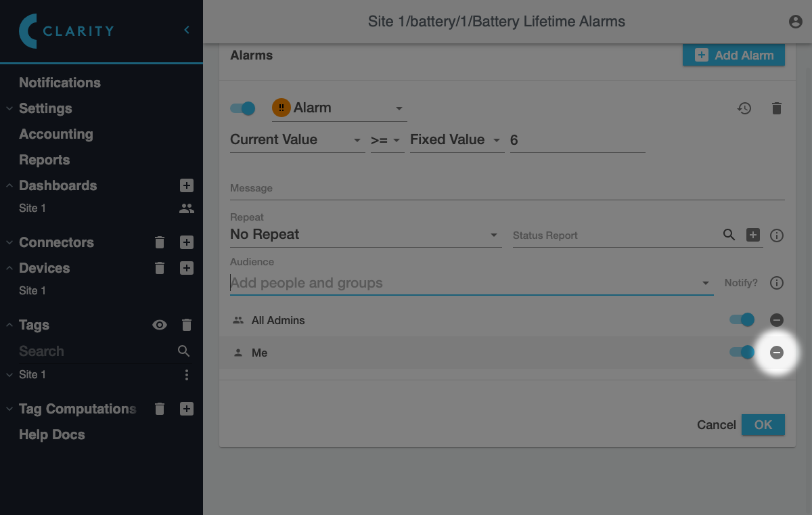
Task: Go to Reports in the sidebar
Action: click(x=45, y=160)
